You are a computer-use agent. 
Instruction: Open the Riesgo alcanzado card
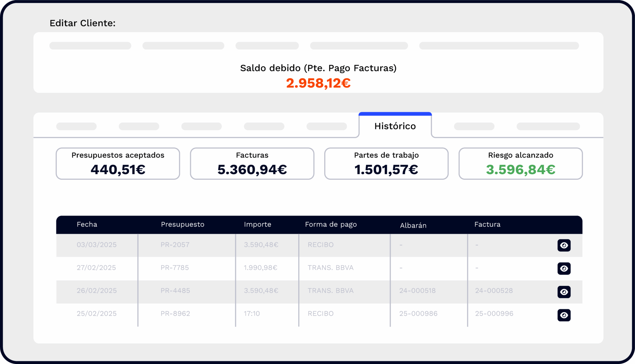[521, 164]
